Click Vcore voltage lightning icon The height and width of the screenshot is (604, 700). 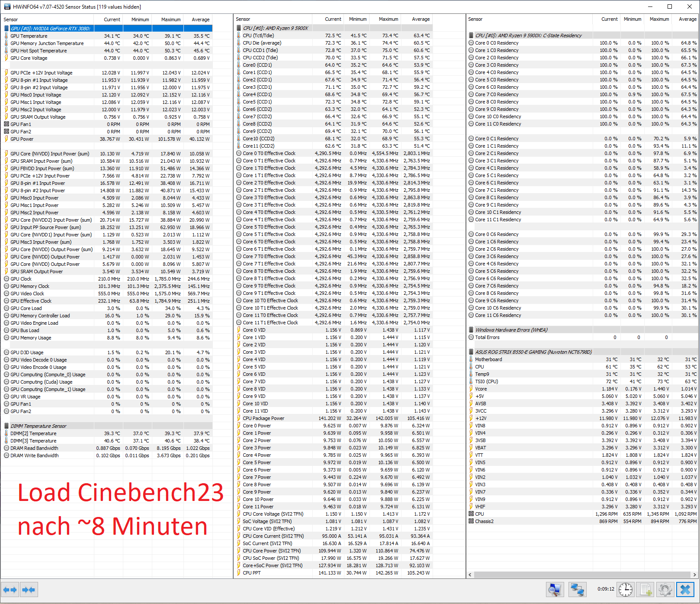tap(471, 389)
